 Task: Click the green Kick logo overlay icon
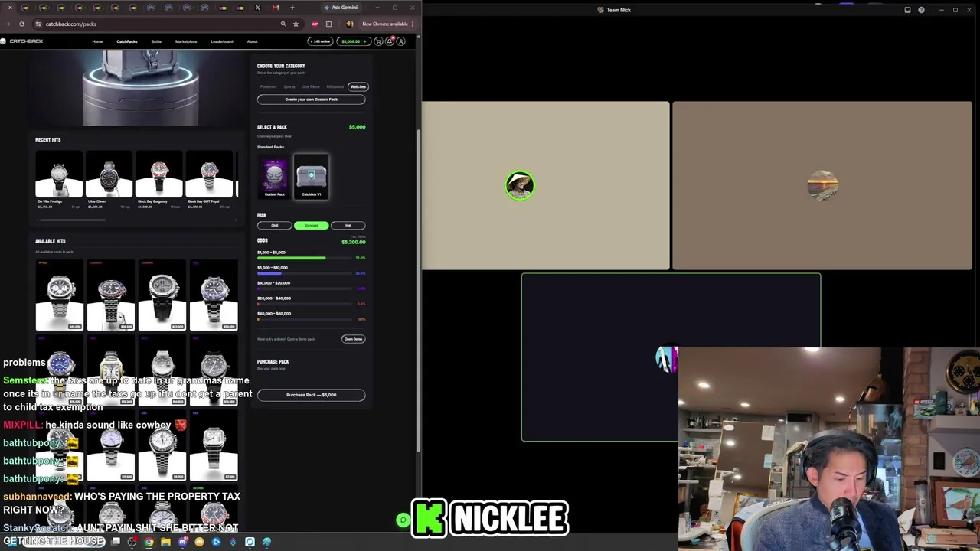[x=429, y=519]
